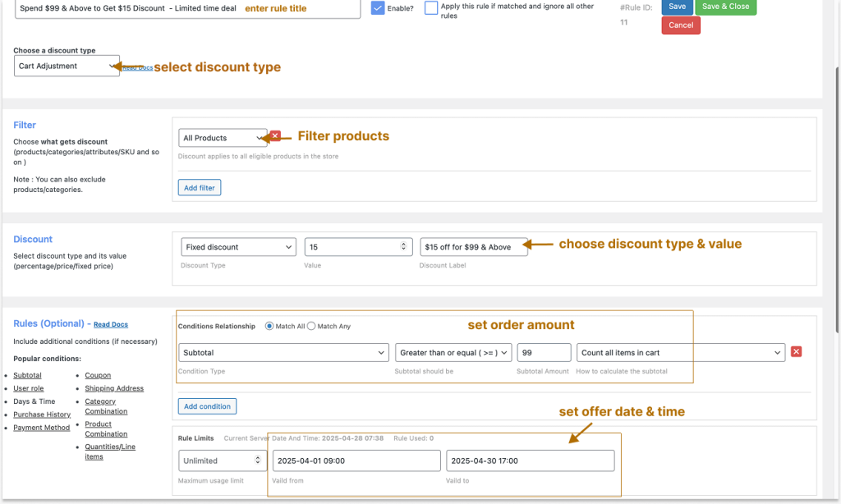Click the Discount Label input field
841x504 pixels.
click(474, 247)
